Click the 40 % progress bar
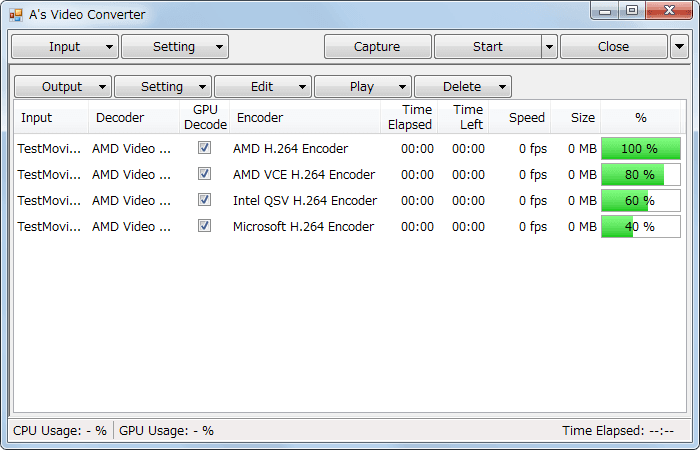Viewport: 700px width, 450px height. tap(641, 226)
